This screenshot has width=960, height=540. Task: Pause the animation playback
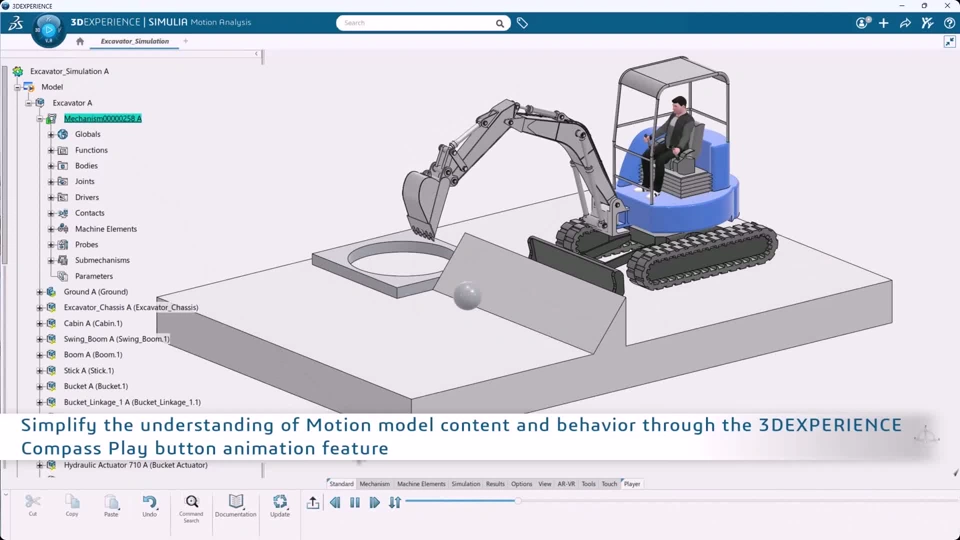355,503
